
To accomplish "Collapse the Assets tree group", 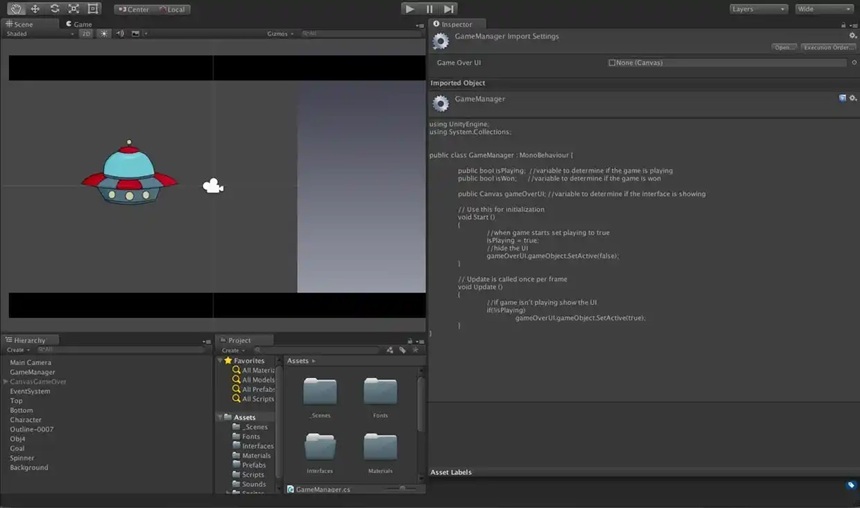I will click(x=220, y=417).
